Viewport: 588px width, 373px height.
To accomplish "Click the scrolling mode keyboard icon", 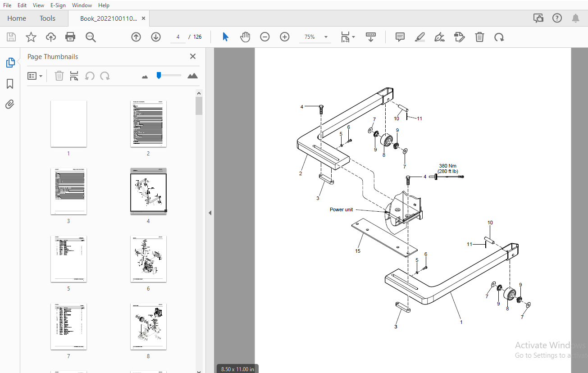I will pos(371,37).
